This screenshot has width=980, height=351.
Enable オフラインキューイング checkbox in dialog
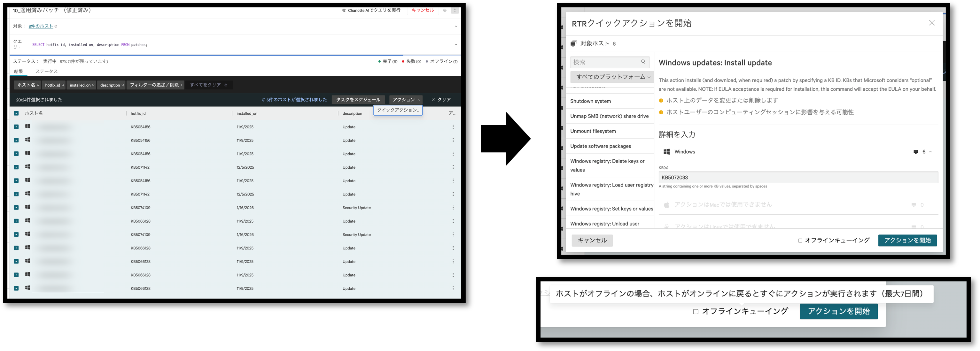[800, 240]
